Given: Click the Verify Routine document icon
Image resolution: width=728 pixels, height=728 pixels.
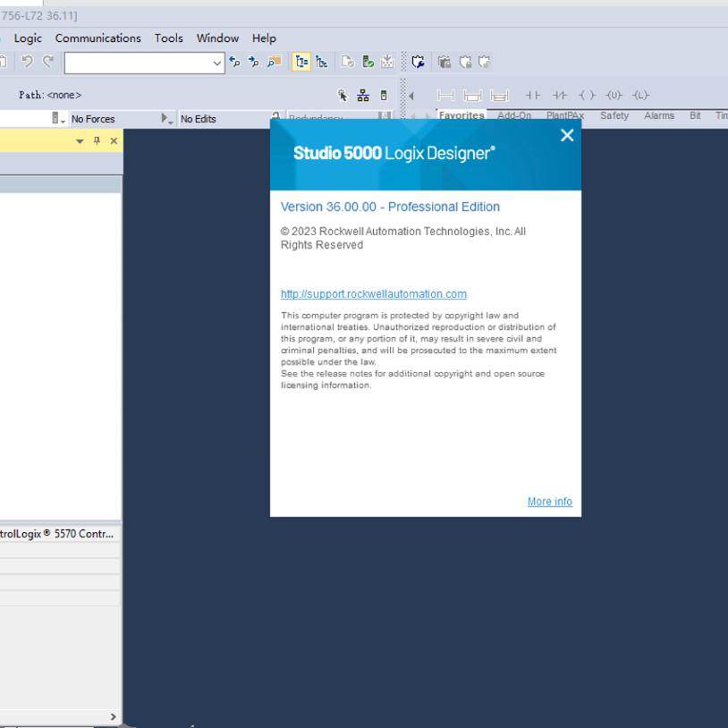Looking at the screenshot, I should (347, 62).
